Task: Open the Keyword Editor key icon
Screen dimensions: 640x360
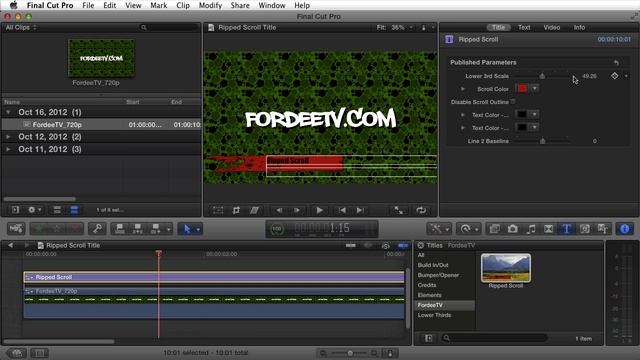Action: click(x=97, y=229)
